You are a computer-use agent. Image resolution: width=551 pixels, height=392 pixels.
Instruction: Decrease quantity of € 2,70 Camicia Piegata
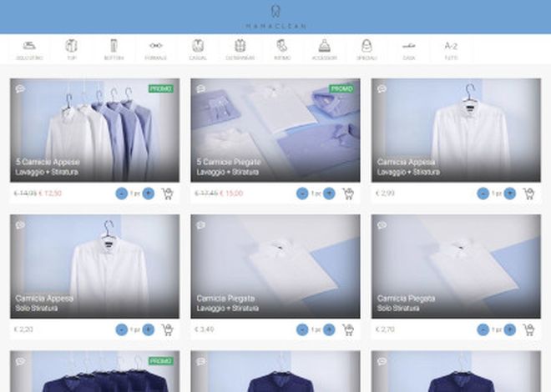[483, 329]
